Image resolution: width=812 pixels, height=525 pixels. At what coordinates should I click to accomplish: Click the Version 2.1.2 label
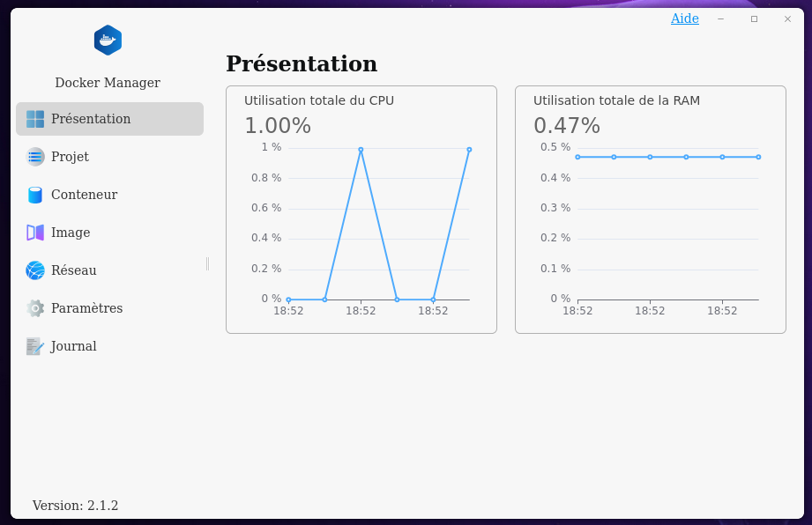pos(75,506)
